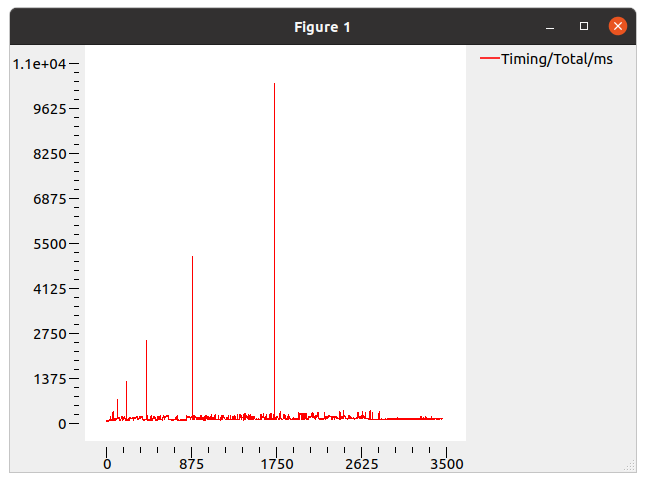646x482 pixels.
Task: Click the 0 y-axis tick label
Action: tap(61, 424)
